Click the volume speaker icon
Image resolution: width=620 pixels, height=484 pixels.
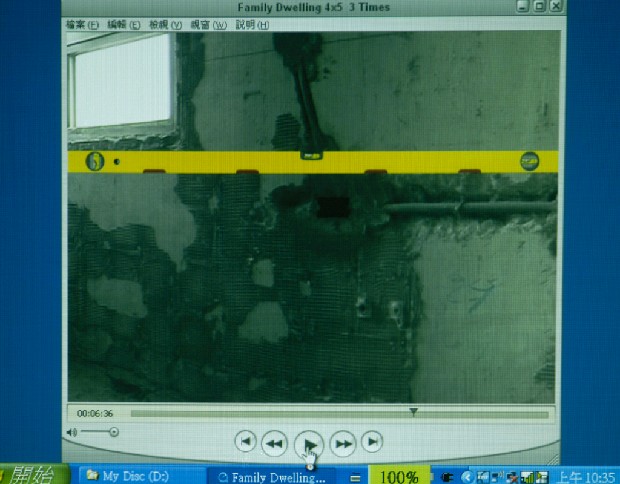[72, 432]
